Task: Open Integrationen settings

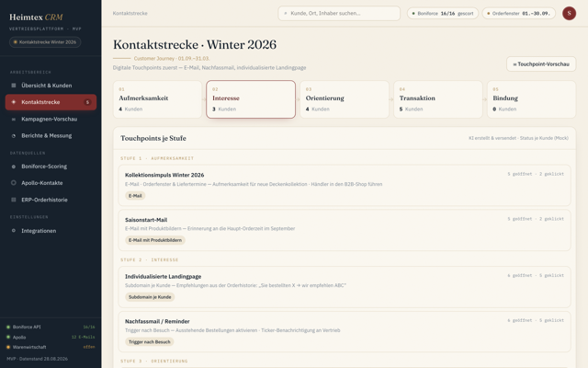Action: pos(51,231)
